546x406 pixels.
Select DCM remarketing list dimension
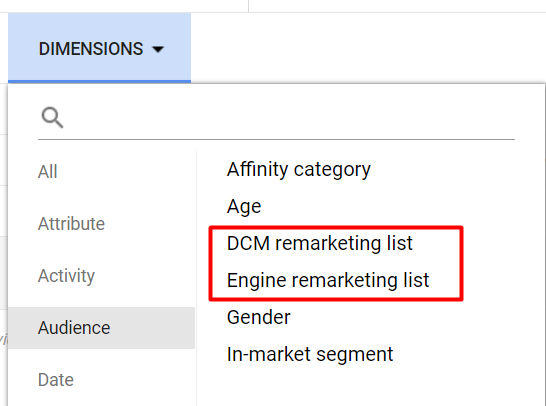[320, 243]
